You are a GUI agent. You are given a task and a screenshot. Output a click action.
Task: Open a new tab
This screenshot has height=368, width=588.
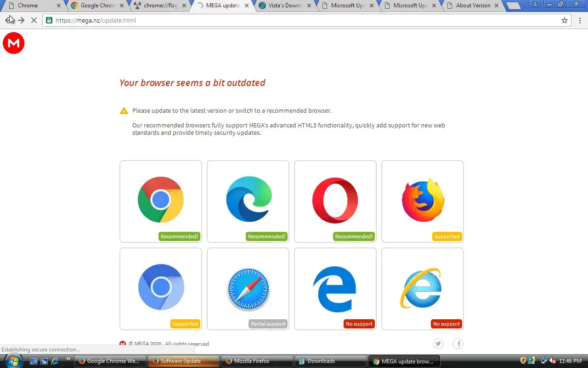pyautogui.click(x=513, y=6)
